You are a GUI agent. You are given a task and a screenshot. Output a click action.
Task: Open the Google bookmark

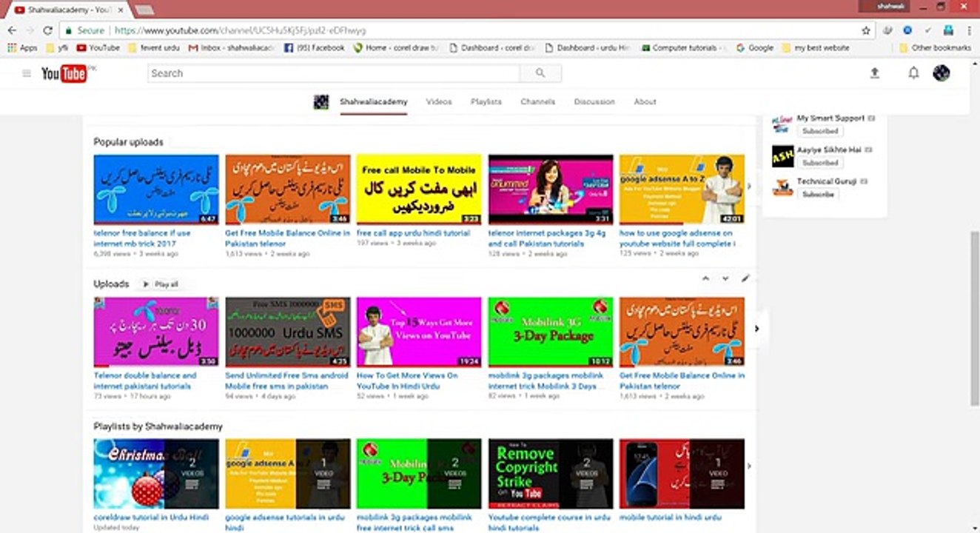pos(754,47)
